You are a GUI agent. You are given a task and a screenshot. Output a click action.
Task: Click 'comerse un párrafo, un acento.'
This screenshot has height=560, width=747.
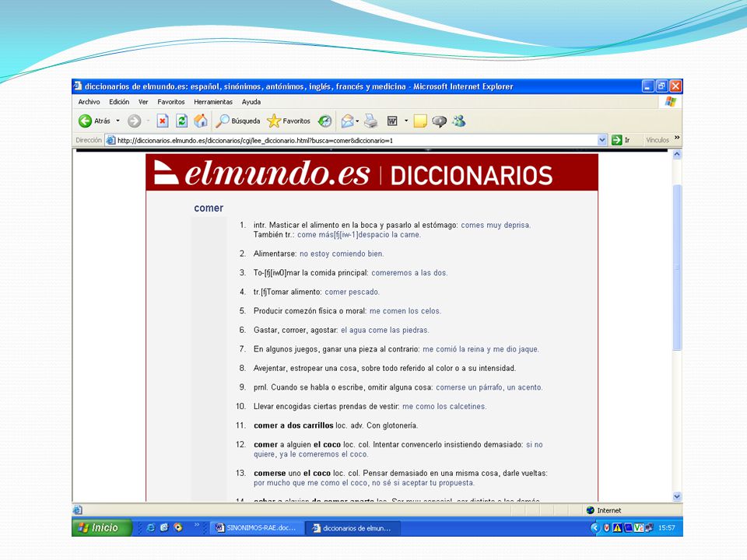pyautogui.click(x=489, y=387)
